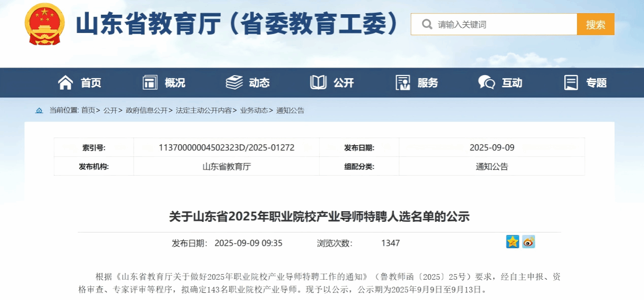Image resolution: width=644 pixels, height=300 pixels.
Task: Click the article title 关于山东省2025年职业院校产业导师特聘人选名单的公示
Action: coord(319,217)
